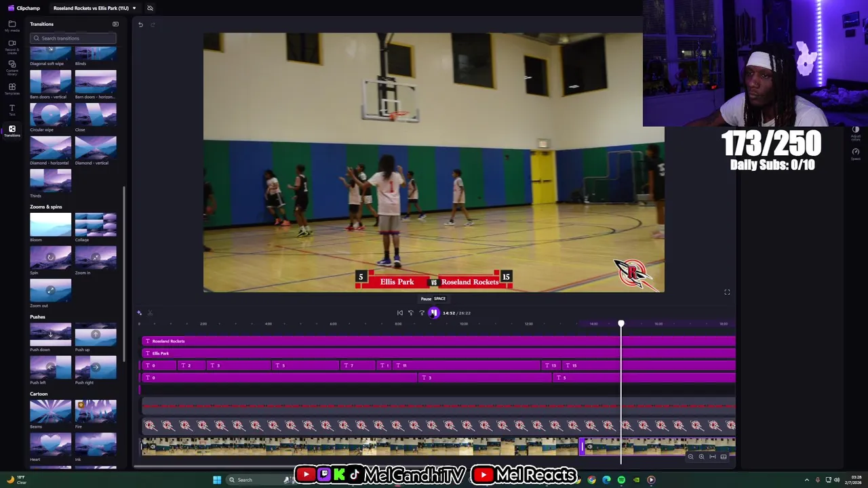The image size is (868, 488).
Task: Select the Push down transition
Action: tap(50, 334)
